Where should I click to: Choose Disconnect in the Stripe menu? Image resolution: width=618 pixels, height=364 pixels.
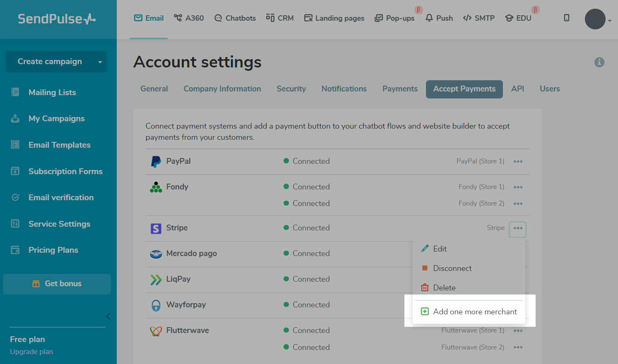(469, 268)
